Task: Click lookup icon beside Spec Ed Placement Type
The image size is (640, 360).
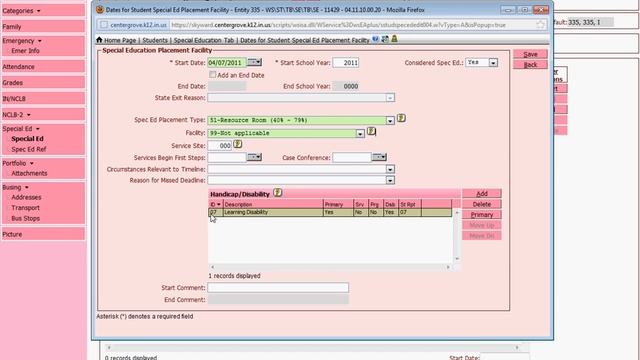Action: 401,118
